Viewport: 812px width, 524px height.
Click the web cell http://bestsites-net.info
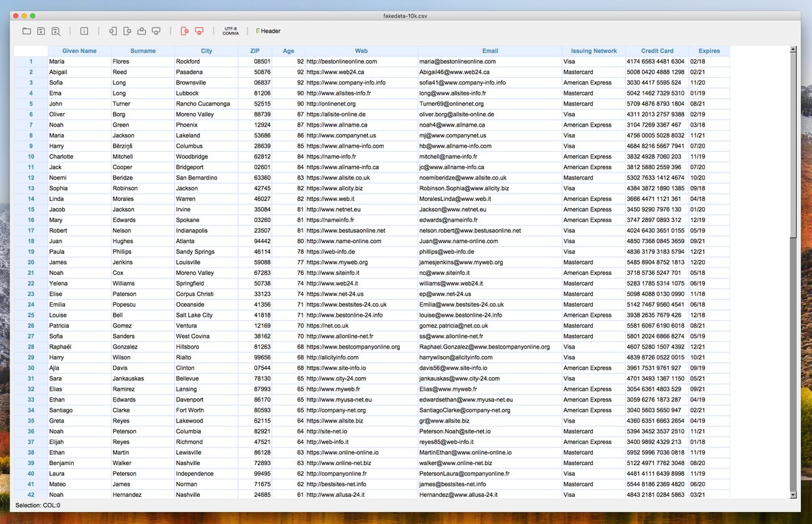tap(361, 484)
